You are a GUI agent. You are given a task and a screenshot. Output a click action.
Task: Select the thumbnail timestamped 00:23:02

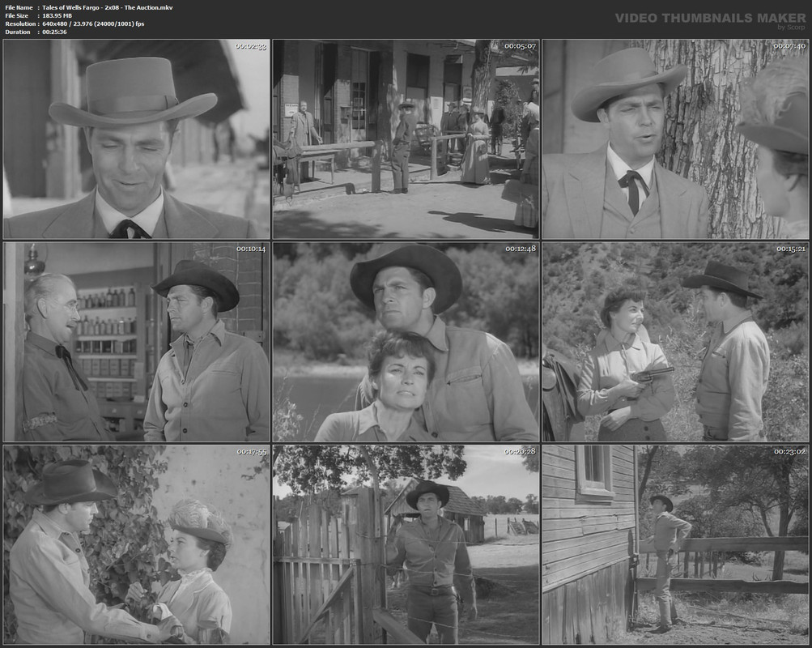675,544
